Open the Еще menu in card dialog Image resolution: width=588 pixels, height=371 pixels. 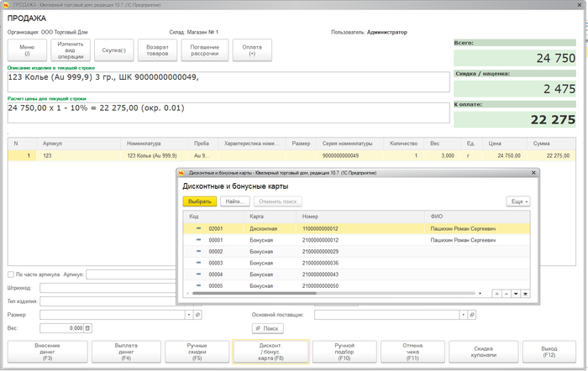click(520, 201)
